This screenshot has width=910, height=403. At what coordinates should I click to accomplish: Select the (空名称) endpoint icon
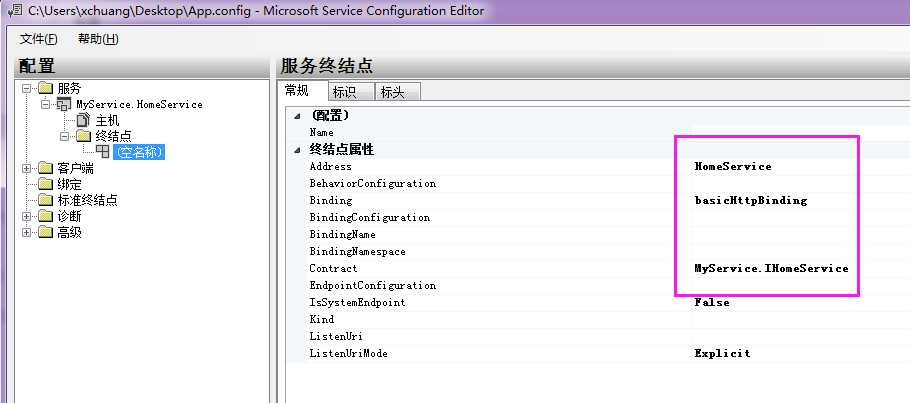coord(103,152)
